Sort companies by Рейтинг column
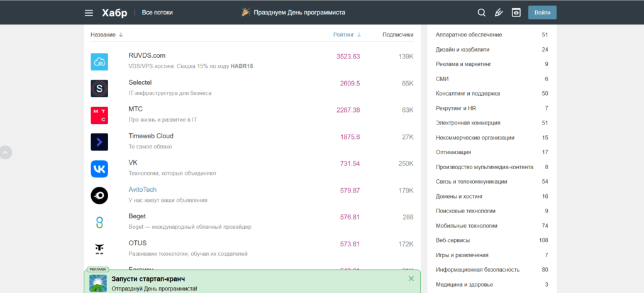644x293 pixels. click(x=347, y=35)
